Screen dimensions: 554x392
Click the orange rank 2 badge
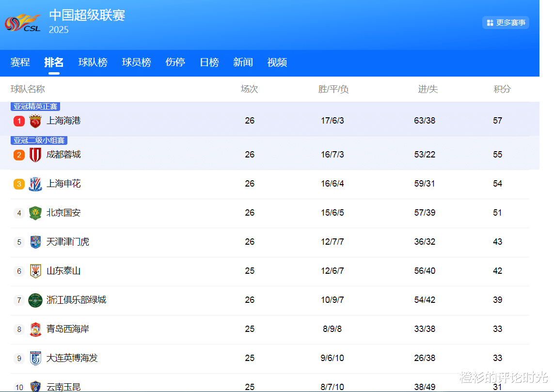[19, 155]
